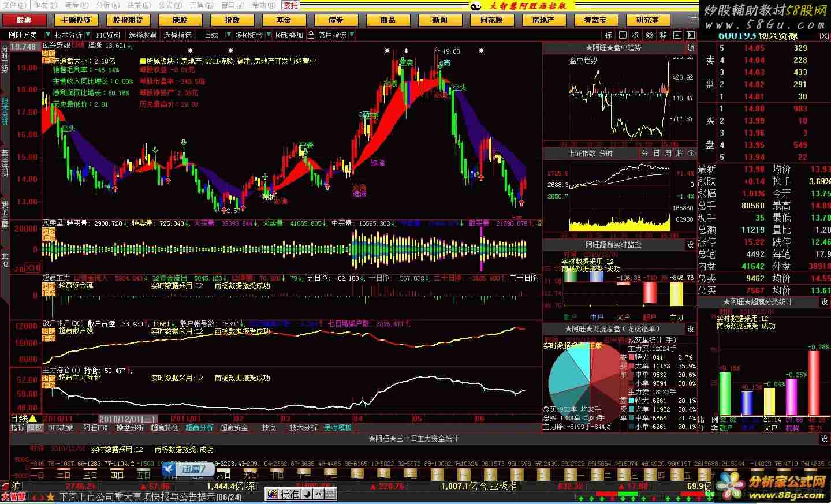
Task: Click the 移 move icon
Action: (663, 35)
